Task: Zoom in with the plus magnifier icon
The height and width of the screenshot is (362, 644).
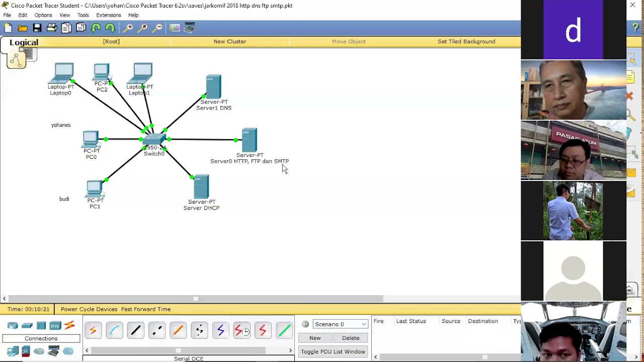Action: [129, 28]
